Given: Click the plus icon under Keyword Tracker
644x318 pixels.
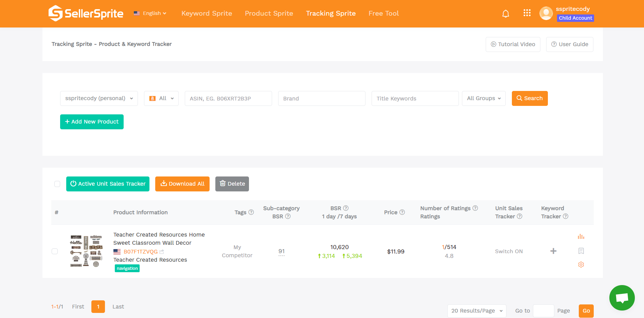Looking at the screenshot, I should [553, 251].
